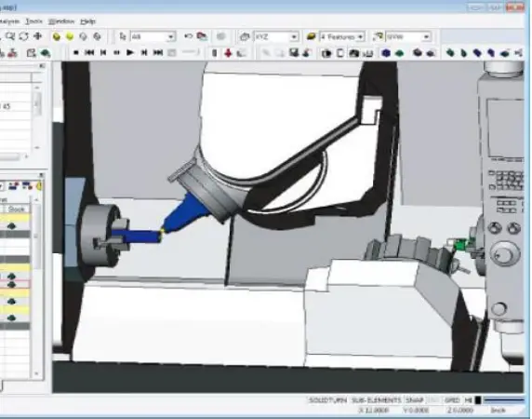Click the work plane icon beside XYZ
Screen dimensions: 532x419
245,36
